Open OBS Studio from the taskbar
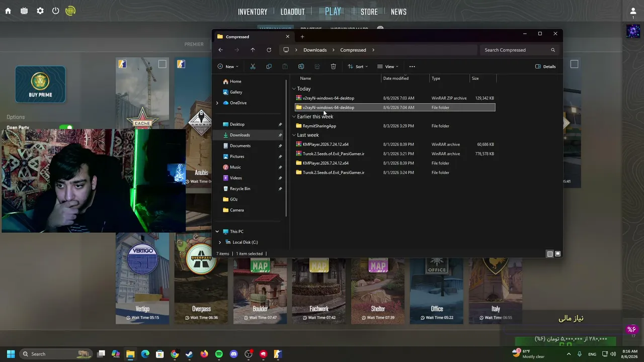The image size is (644, 362). (248, 354)
